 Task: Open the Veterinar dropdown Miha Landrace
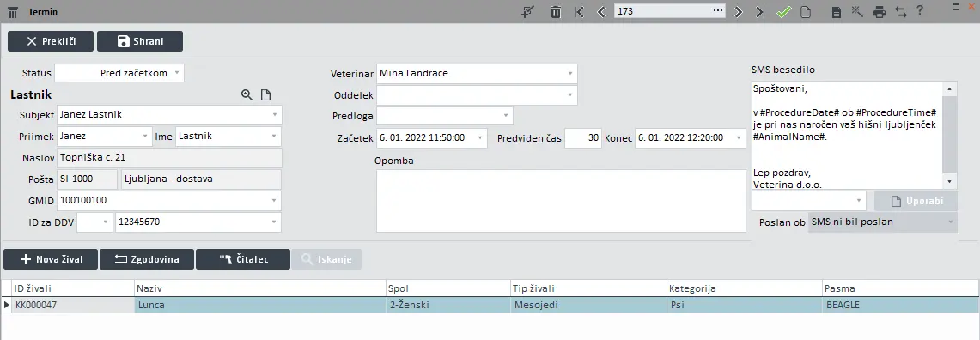(570, 74)
